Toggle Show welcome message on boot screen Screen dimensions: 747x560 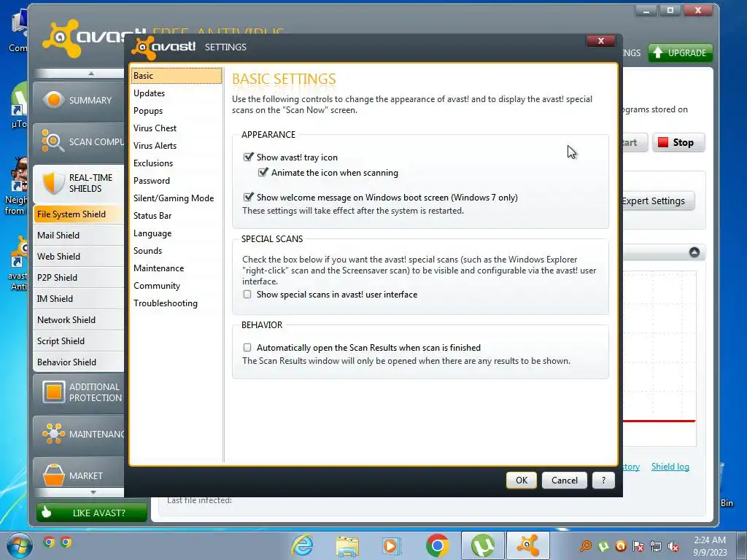[x=248, y=197]
